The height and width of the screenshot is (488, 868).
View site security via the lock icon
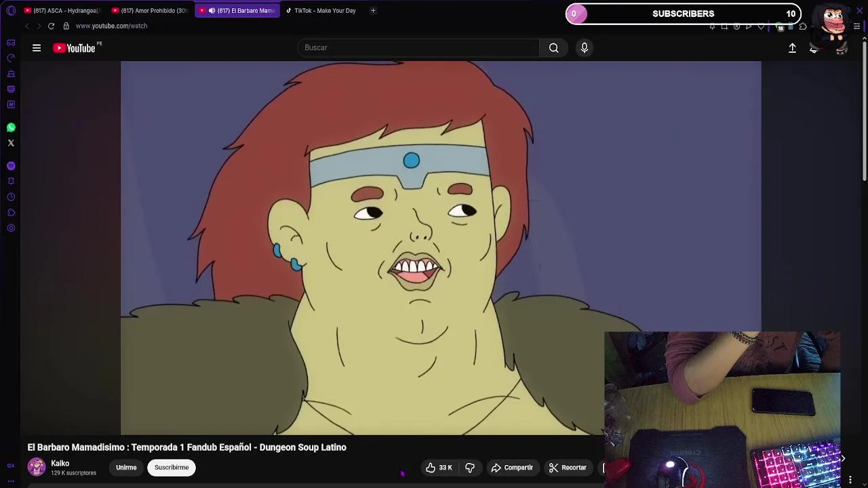[66, 26]
